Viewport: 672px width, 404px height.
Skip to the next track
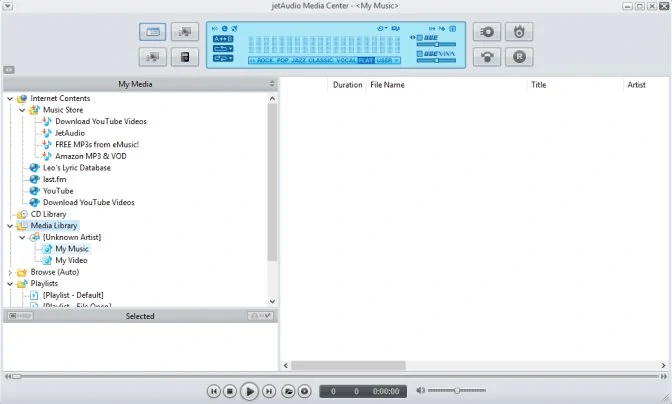point(269,391)
